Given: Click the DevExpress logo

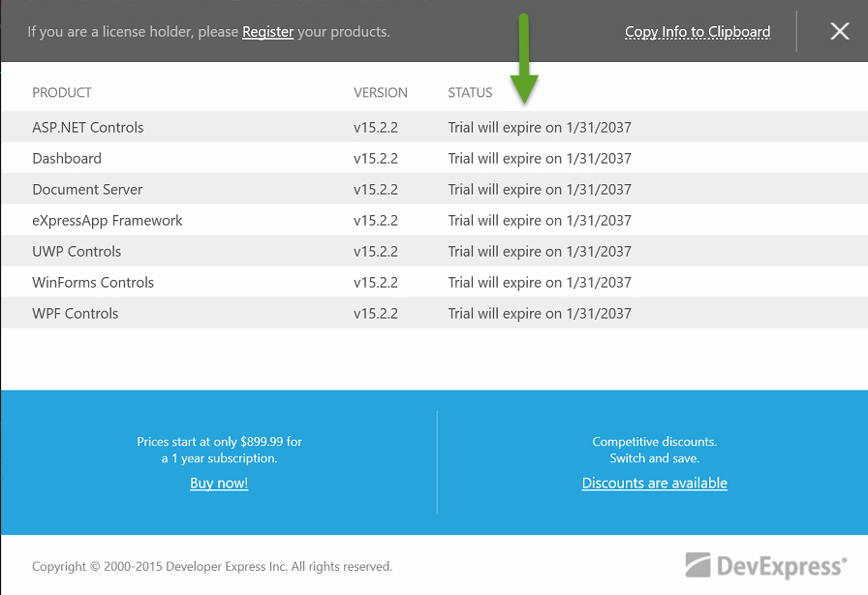Looking at the screenshot, I should pyautogui.click(x=764, y=565).
